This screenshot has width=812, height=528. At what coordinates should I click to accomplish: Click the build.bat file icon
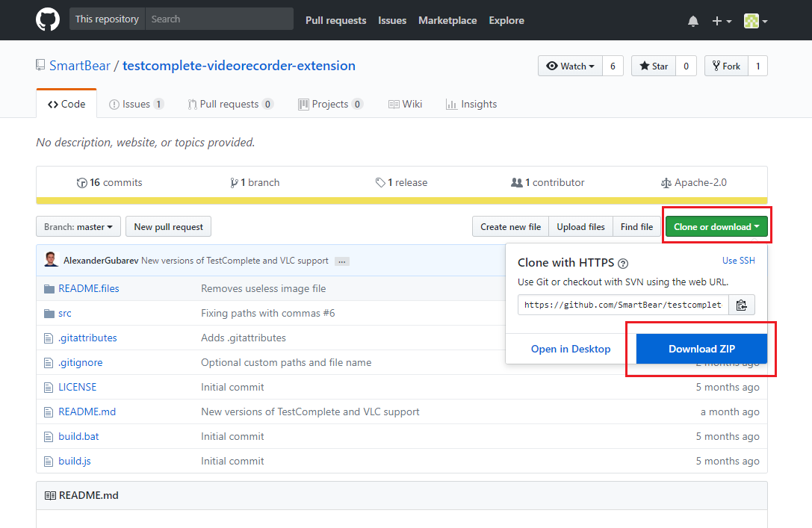point(49,437)
